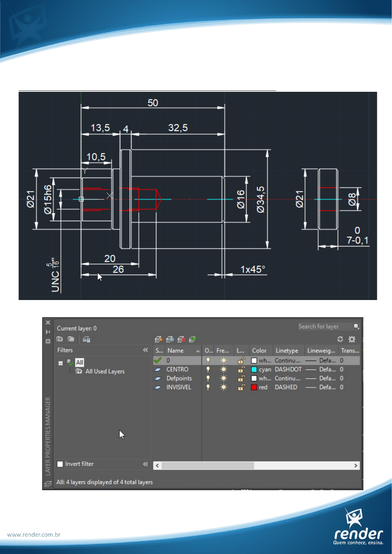Enable the Invert filter checkbox
Viewport: 392px width, 554px height.
click(x=60, y=464)
